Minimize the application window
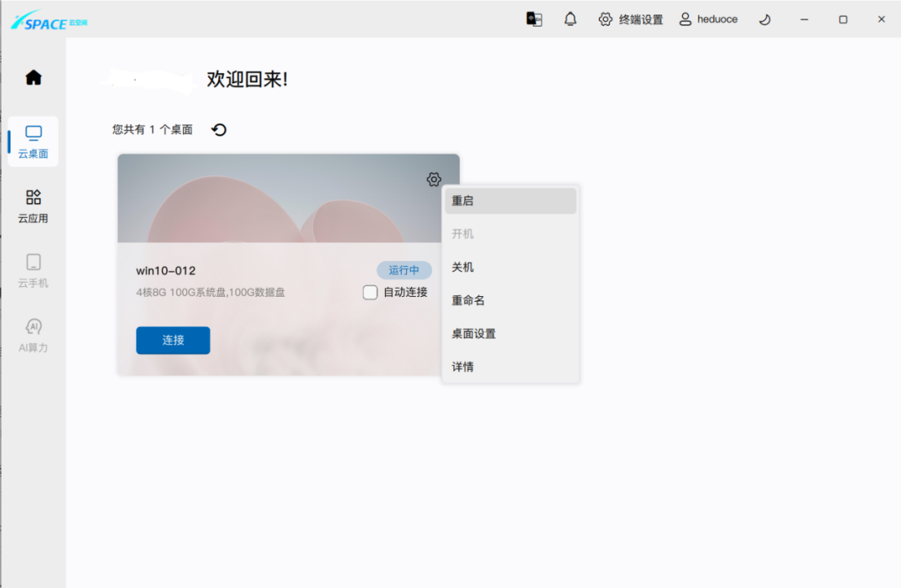This screenshot has width=901, height=588. pos(804,20)
